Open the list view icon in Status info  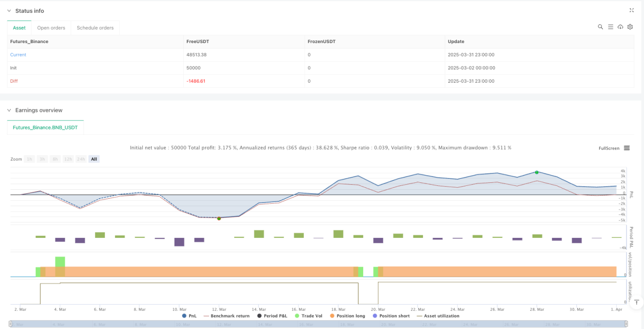click(x=610, y=27)
